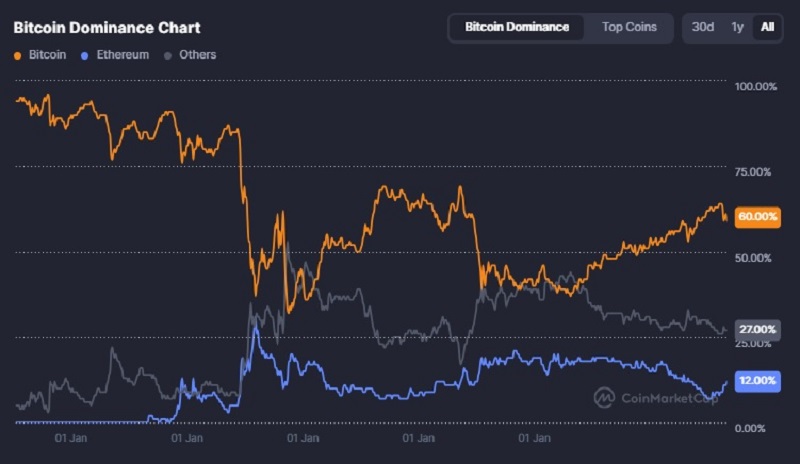Image resolution: width=800 pixels, height=464 pixels.
Task: Click the leftmost 01 Jan axis marker
Action: click(73, 438)
